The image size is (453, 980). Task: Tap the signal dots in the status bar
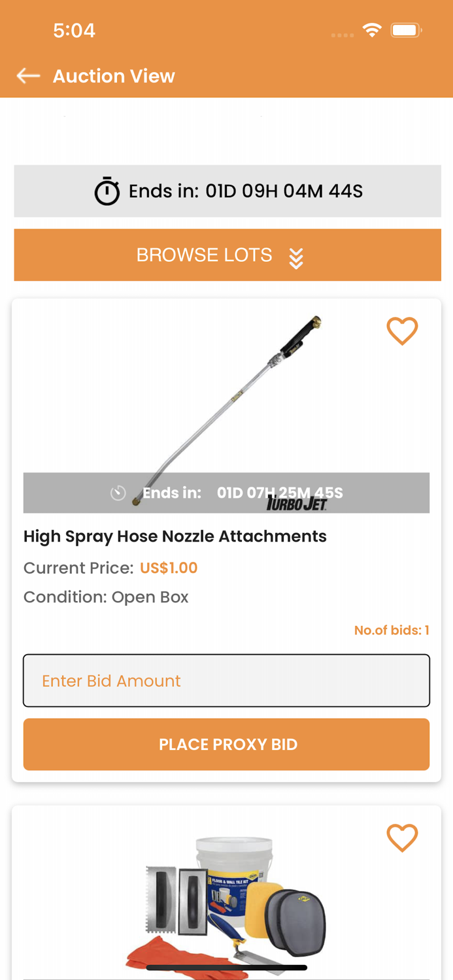[343, 32]
